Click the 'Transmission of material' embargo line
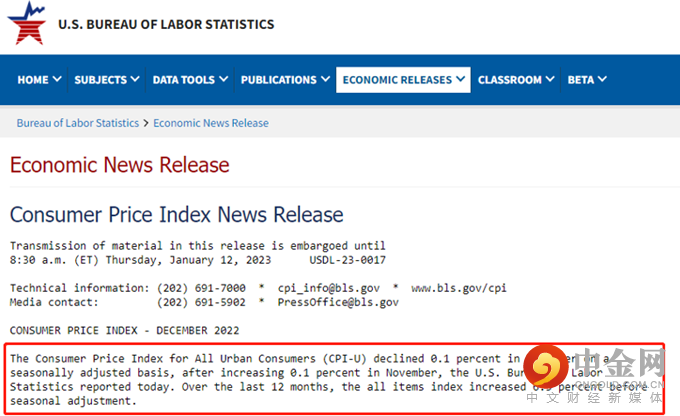This screenshot has width=680, height=416. click(x=198, y=246)
